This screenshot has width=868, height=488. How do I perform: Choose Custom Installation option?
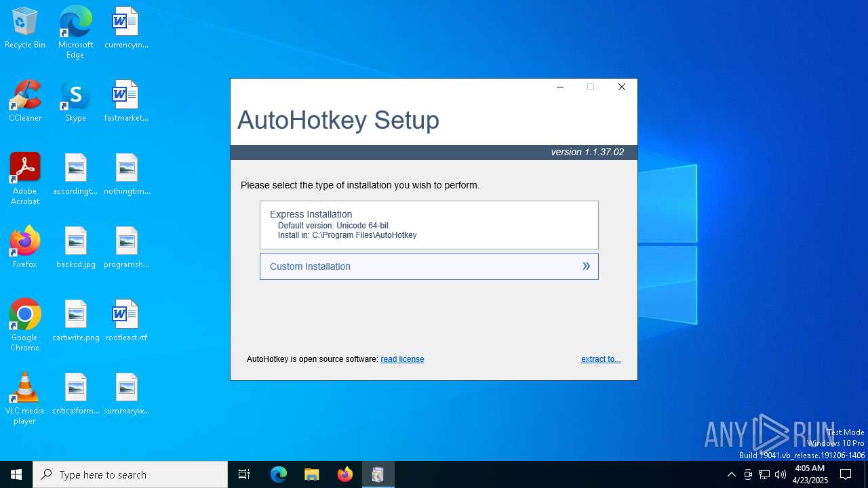pyautogui.click(x=429, y=266)
